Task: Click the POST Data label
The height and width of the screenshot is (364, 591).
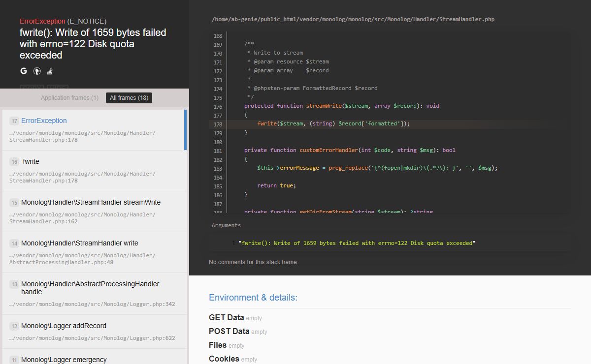Action: pyautogui.click(x=229, y=332)
